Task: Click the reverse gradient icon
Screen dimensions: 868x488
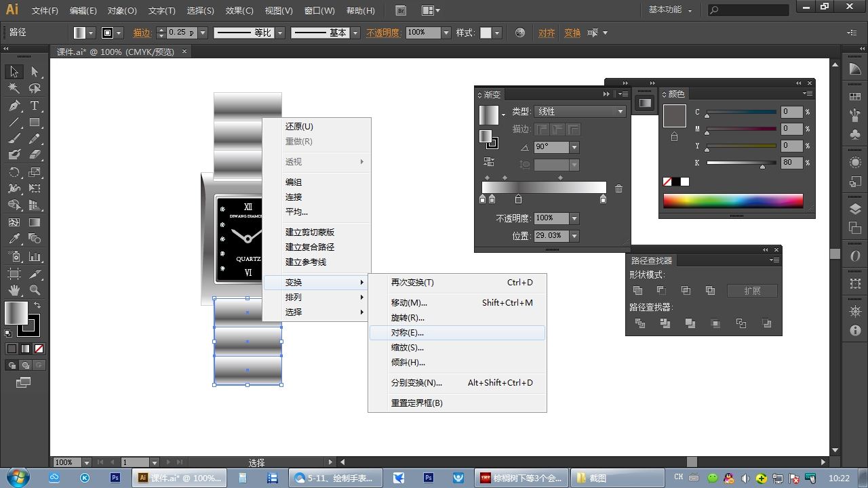Action: [488, 161]
